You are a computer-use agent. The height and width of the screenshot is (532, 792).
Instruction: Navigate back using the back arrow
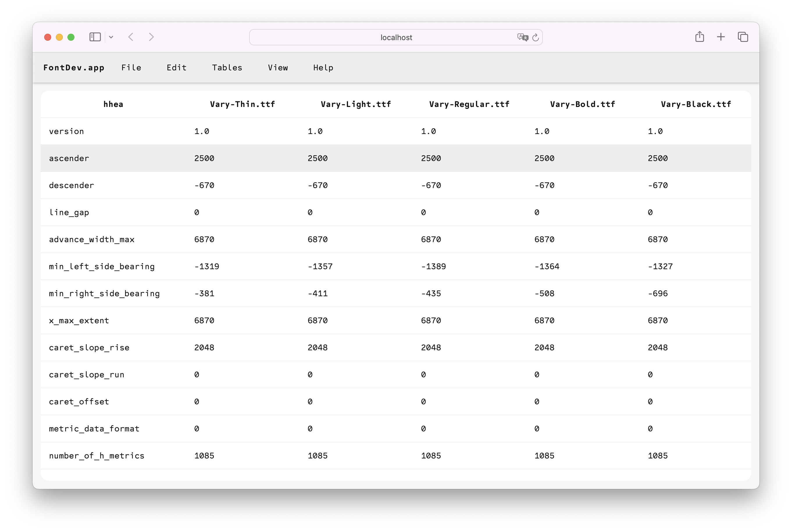tap(131, 37)
